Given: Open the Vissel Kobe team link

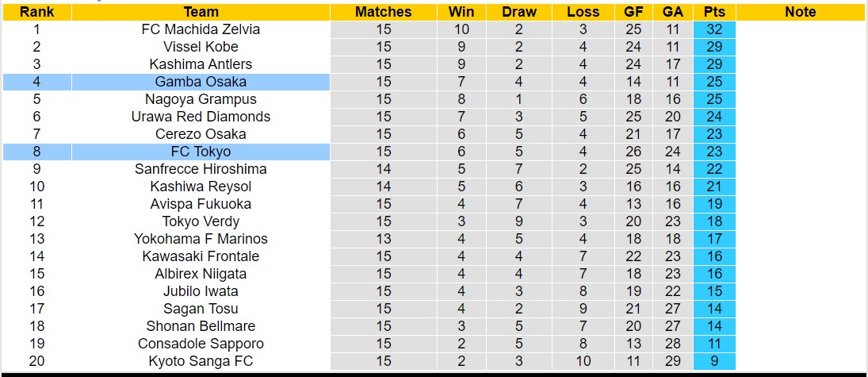Looking at the screenshot, I should pyautogui.click(x=201, y=47).
